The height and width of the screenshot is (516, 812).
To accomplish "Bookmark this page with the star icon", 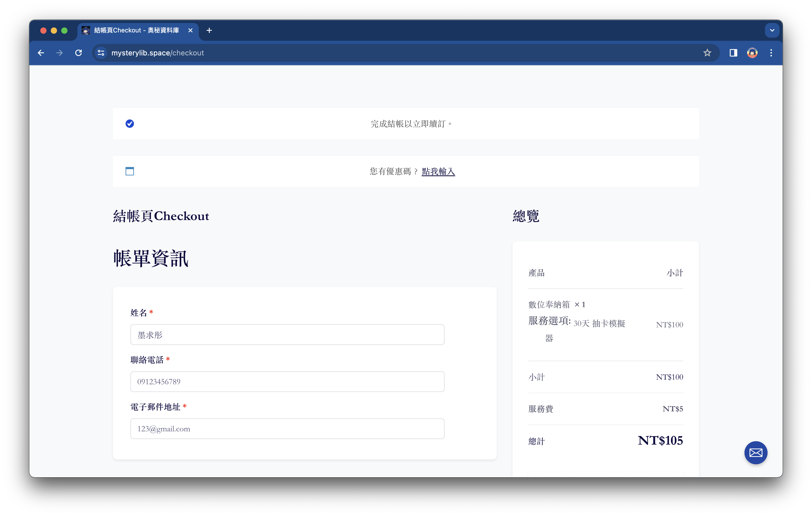I will [x=707, y=53].
